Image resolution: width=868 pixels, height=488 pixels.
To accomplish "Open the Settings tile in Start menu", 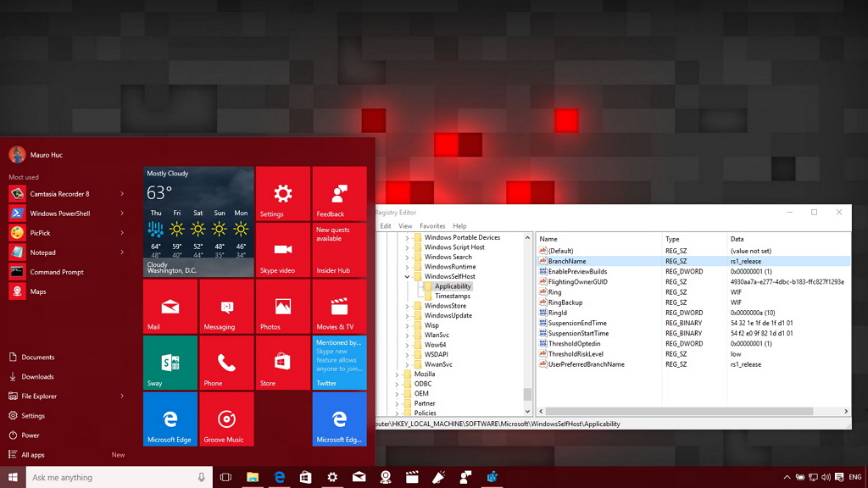I will point(283,194).
